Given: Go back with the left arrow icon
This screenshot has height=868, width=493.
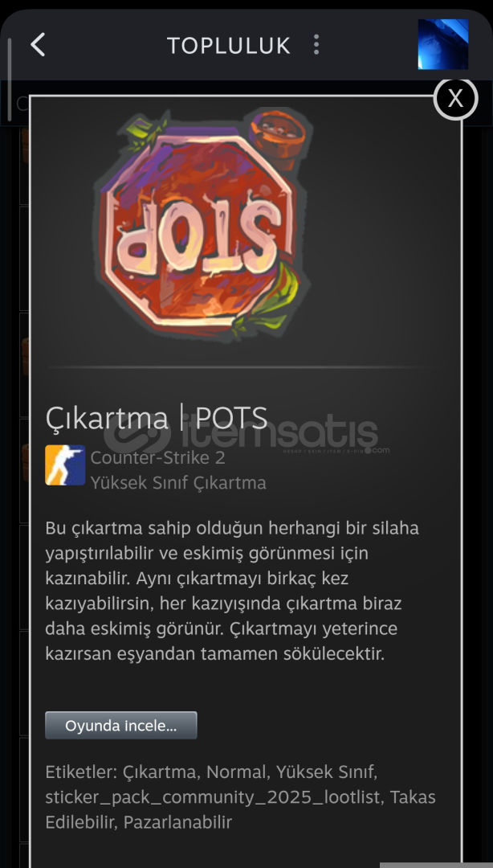Looking at the screenshot, I should [x=37, y=44].
